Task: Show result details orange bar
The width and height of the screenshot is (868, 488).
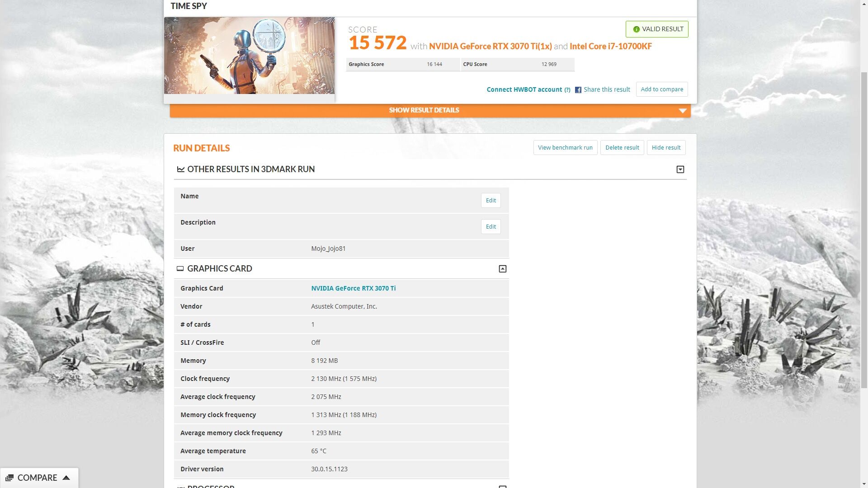Action: (424, 110)
